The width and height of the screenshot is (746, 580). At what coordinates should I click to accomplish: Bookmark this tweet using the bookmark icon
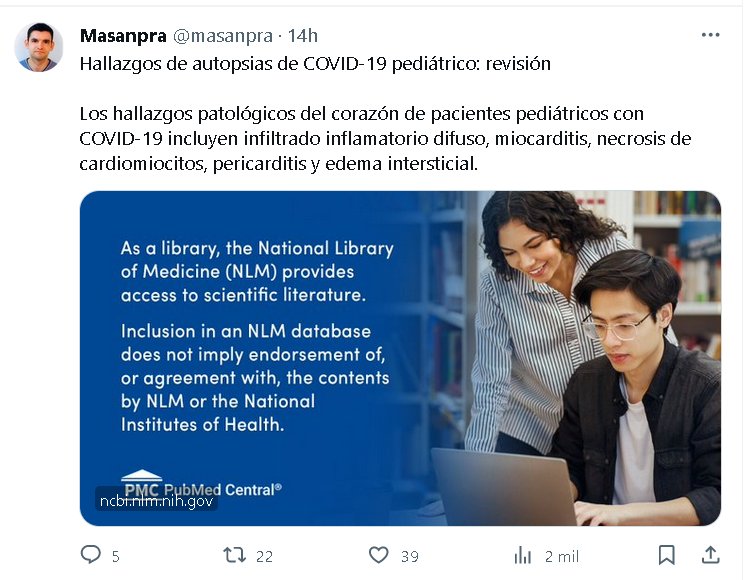667,555
